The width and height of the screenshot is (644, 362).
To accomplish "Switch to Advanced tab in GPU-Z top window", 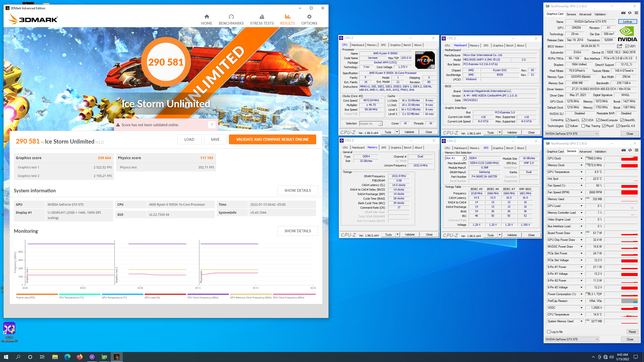I will (x=585, y=14).
